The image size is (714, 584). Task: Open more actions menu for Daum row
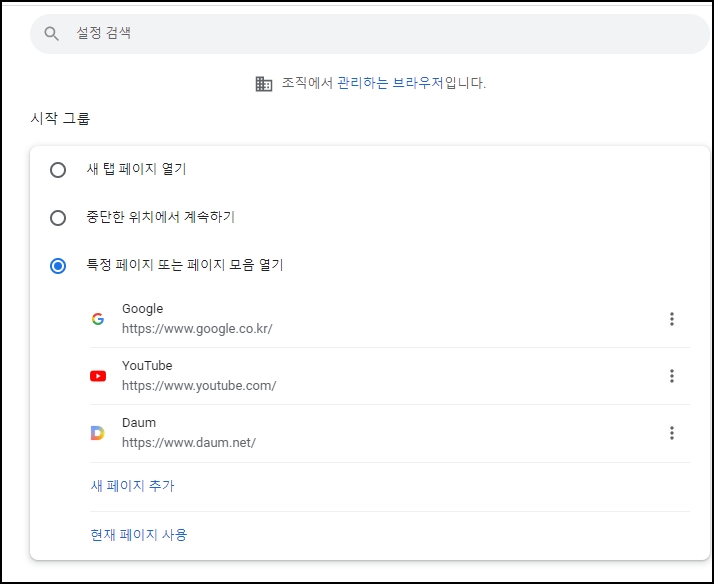(x=672, y=433)
